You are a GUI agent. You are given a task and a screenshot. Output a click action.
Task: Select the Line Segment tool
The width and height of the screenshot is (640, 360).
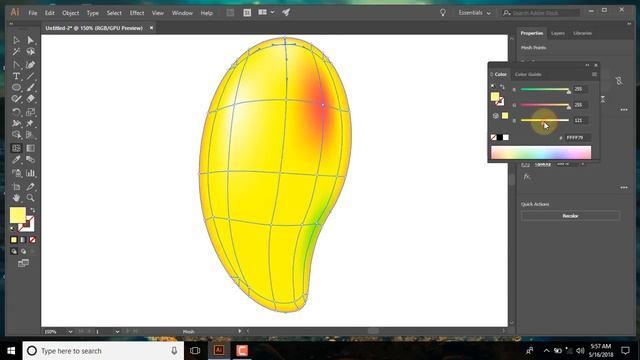coord(31,76)
